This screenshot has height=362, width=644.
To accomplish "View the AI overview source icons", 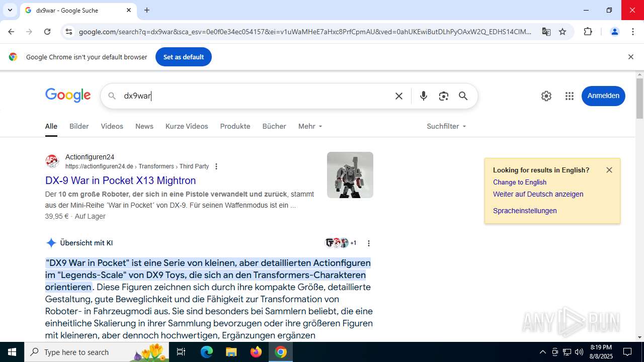I will [341, 243].
